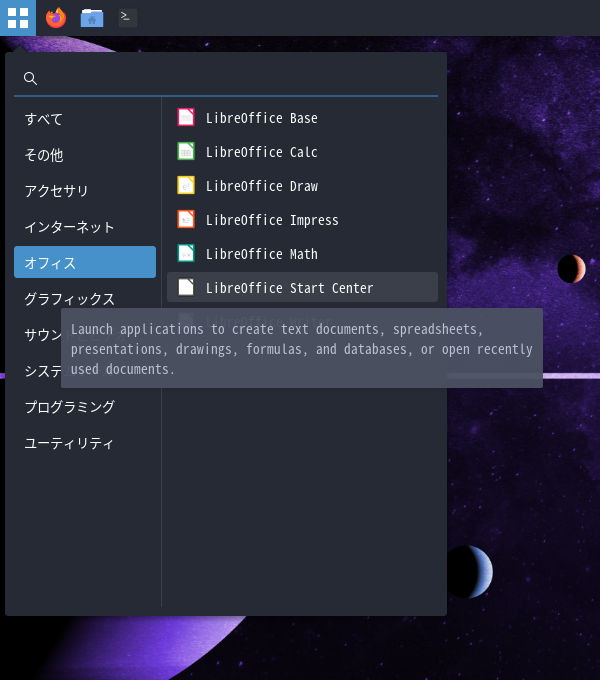This screenshot has height=680, width=600.
Task: Open the terminal from the panel
Action: 128,18
